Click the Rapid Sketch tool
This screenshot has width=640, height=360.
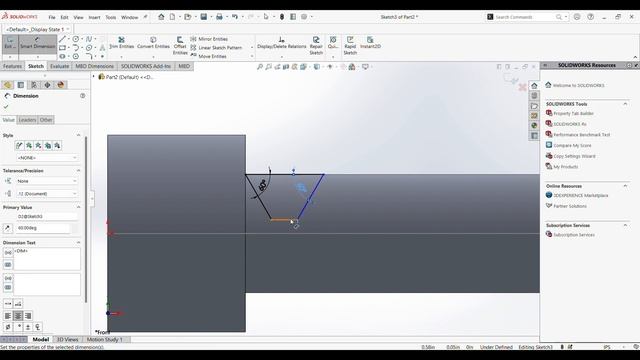pyautogui.click(x=350, y=46)
